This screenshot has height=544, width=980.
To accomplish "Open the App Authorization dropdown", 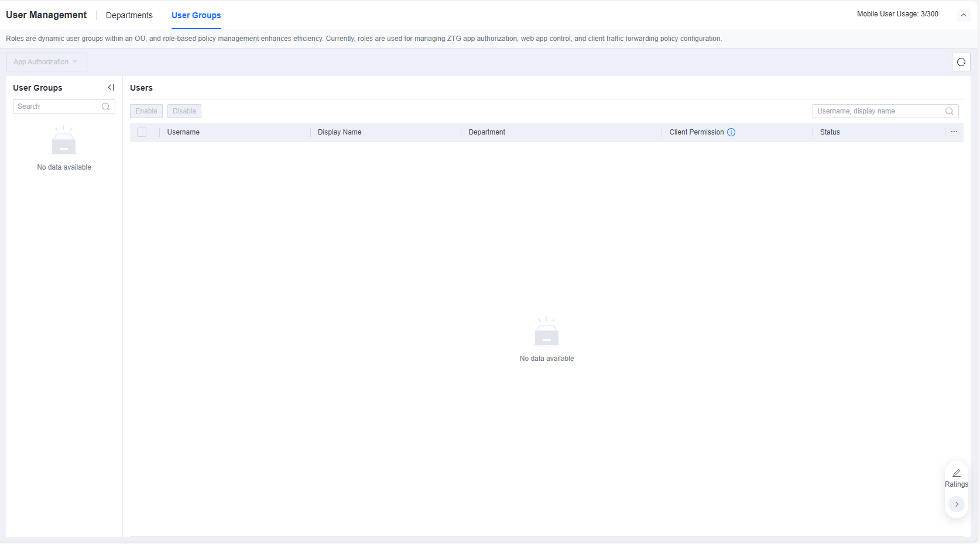I will point(46,62).
